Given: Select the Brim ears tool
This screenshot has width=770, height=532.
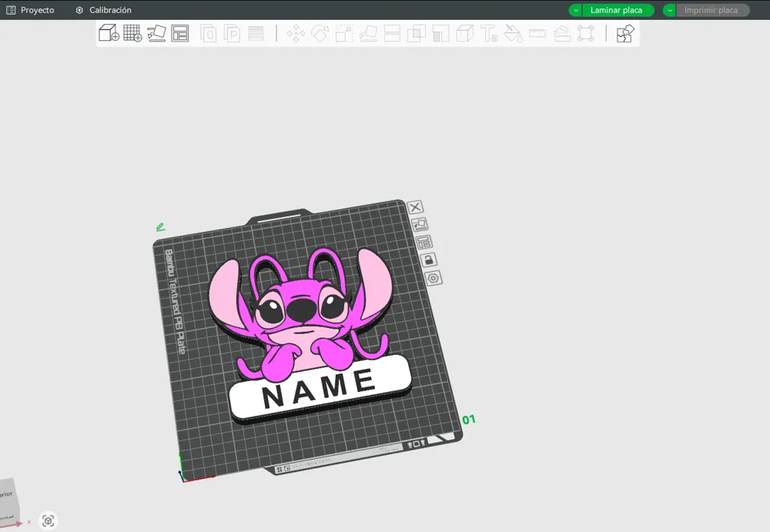Looking at the screenshot, I should tap(585, 33).
